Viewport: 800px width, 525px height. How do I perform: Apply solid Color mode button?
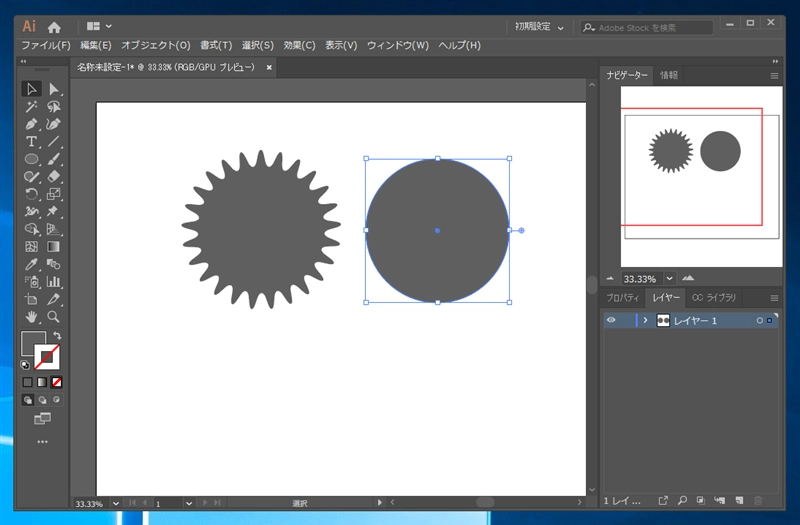pyautogui.click(x=28, y=382)
